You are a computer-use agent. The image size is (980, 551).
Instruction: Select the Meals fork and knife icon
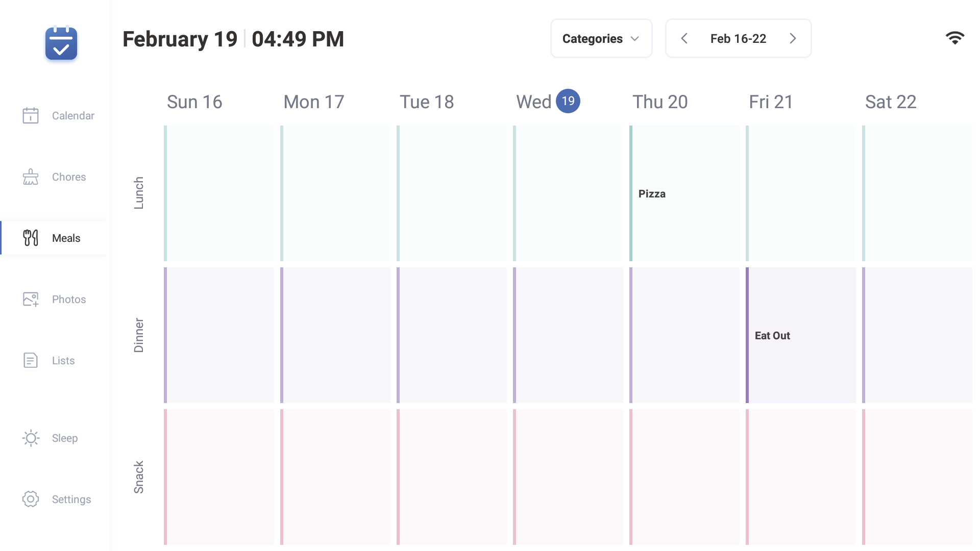(x=31, y=238)
